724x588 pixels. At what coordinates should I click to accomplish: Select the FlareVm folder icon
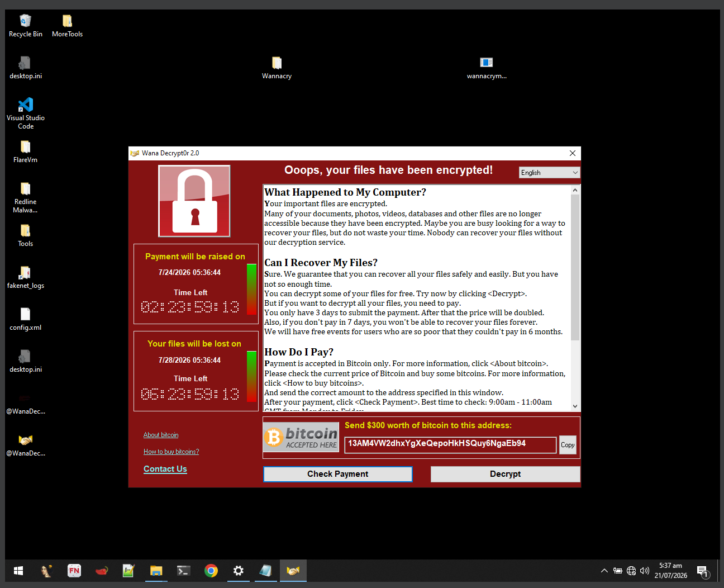(26, 151)
